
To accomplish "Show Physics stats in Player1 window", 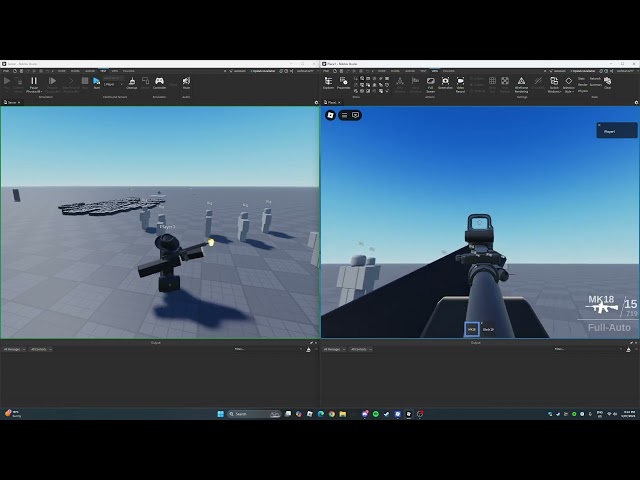I will pyautogui.click(x=583, y=91).
